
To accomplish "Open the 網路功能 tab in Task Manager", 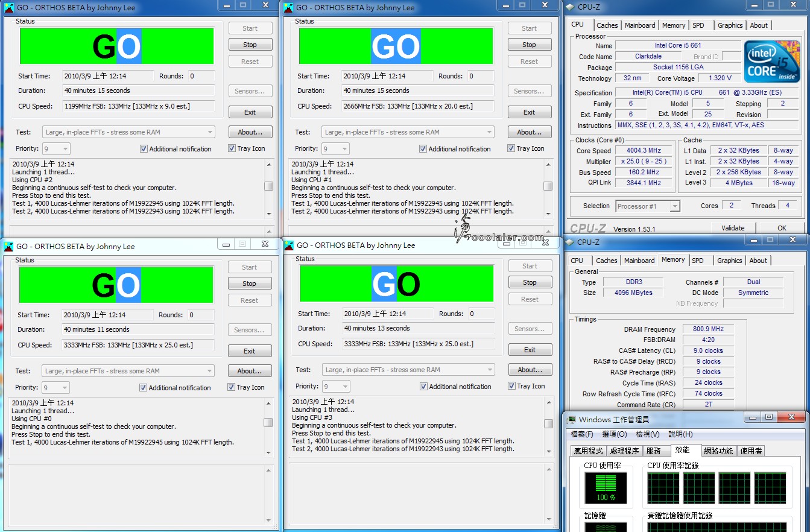I will pyautogui.click(x=718, y=451).
